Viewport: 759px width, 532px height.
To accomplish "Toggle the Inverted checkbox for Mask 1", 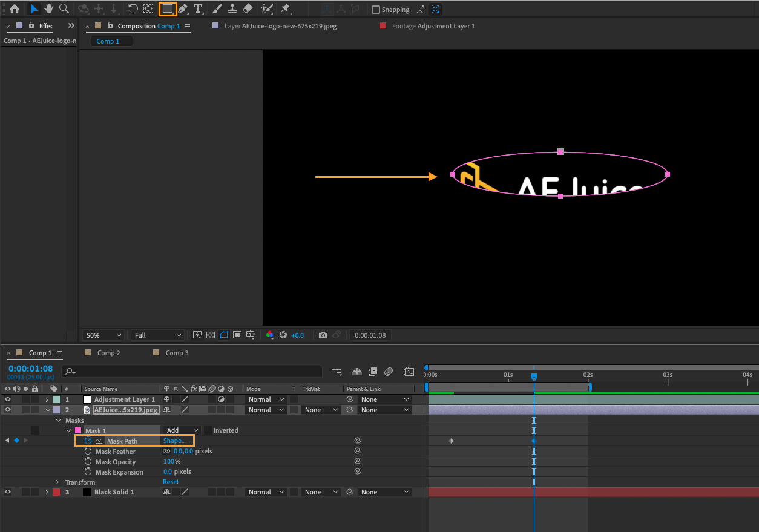I will (x=208, y=430).
